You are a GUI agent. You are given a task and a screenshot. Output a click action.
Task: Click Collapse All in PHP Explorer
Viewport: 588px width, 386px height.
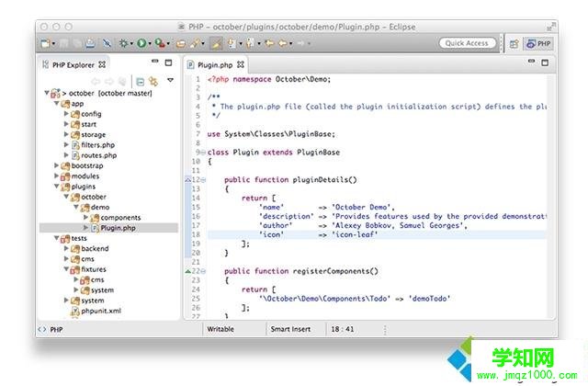(141, 82)
